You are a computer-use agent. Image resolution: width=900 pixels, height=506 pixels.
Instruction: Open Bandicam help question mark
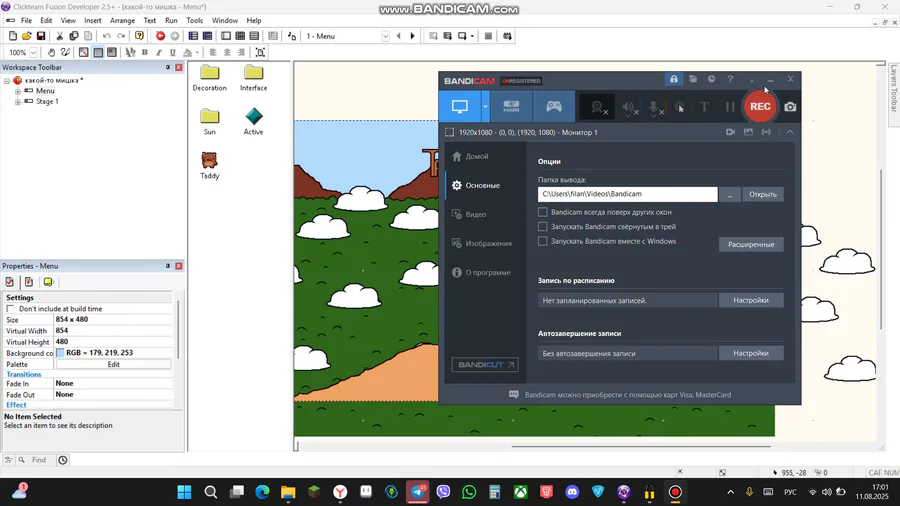730,79
